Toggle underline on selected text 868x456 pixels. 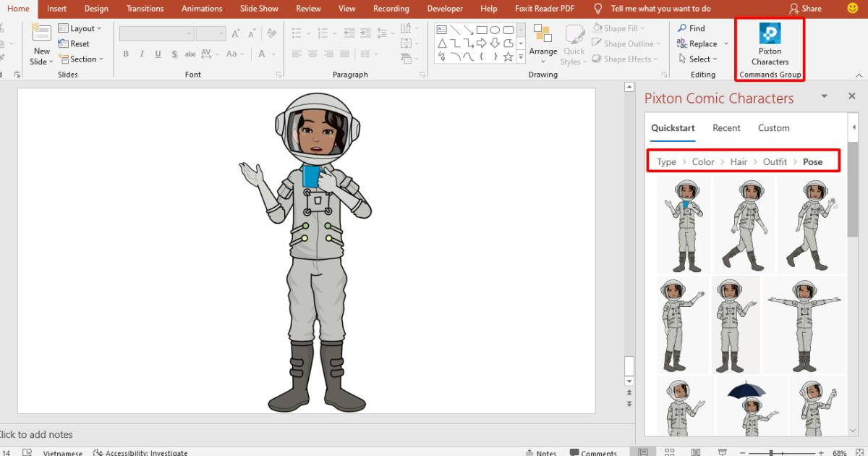click(x=158, y=54)
